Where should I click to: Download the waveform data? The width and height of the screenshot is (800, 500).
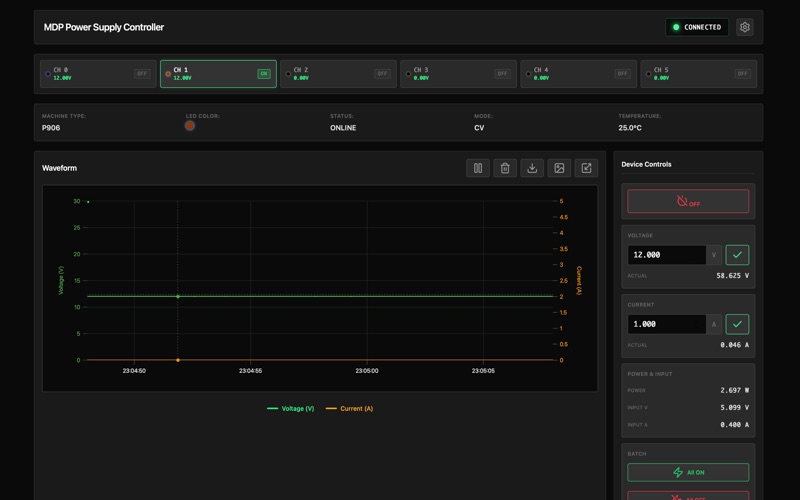(x=532, y=168)
